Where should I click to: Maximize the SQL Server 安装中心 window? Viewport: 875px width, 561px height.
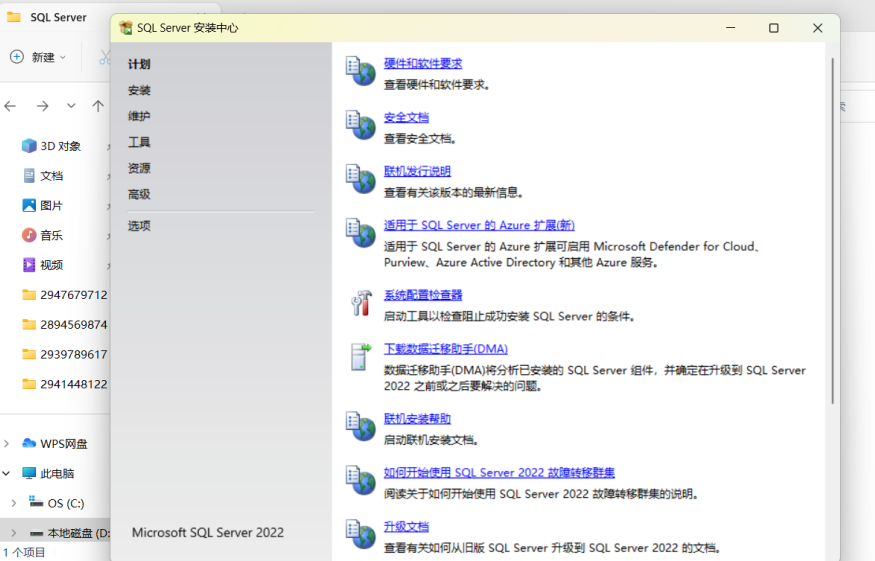click(x=773, y=28)
